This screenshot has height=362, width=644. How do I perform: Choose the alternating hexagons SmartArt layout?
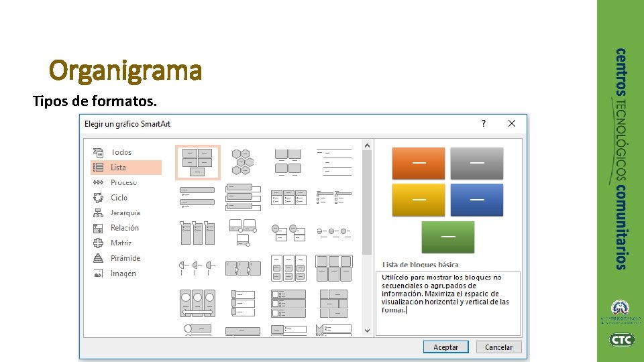[x=243, y=162]
